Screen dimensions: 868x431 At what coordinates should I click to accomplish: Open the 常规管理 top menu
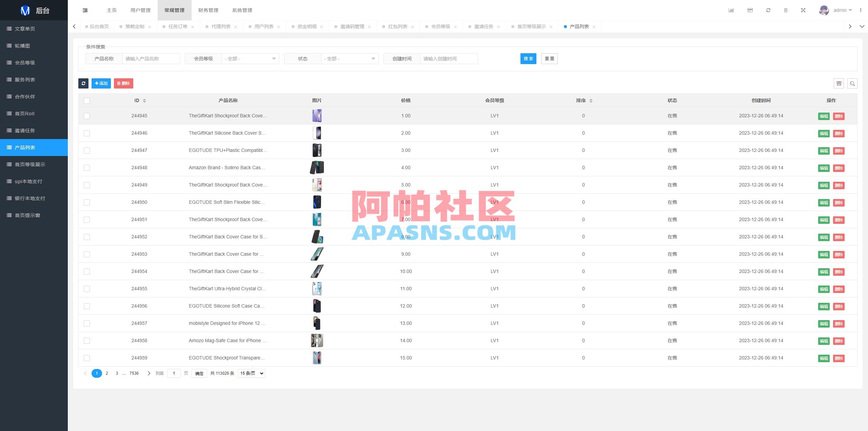tap(175, 10)
